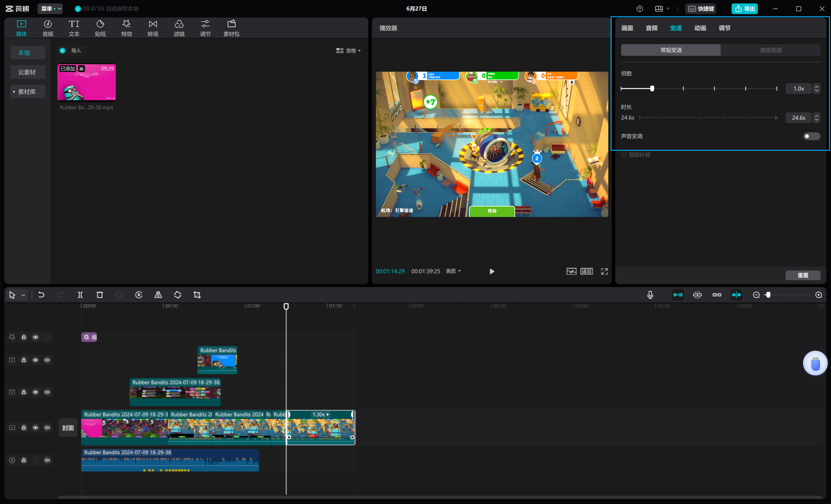Click the crop icon in timeline toolbar

point(197,295)
